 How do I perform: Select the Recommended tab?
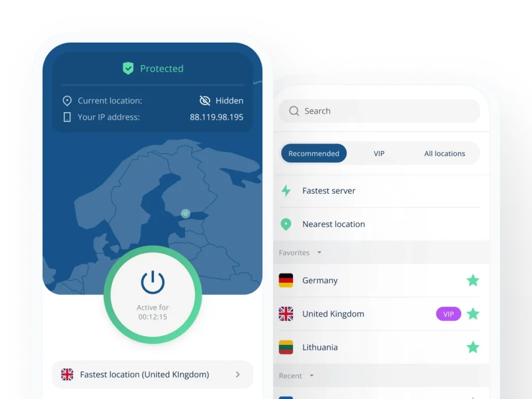point(314,153)
